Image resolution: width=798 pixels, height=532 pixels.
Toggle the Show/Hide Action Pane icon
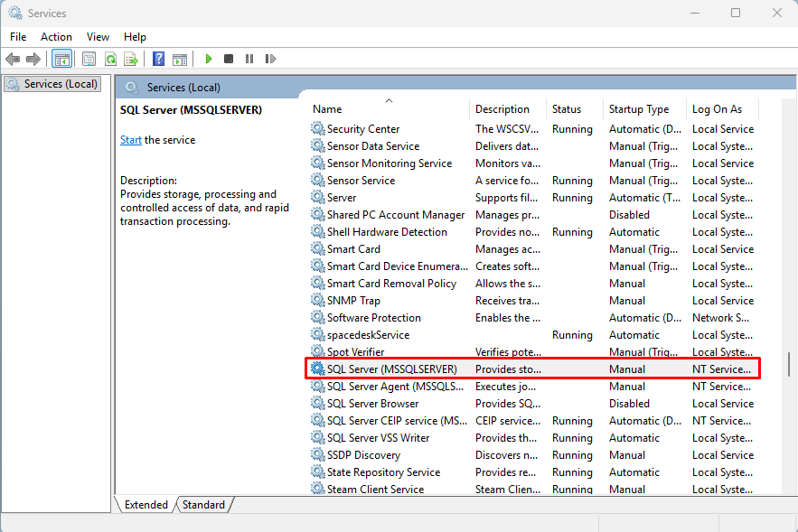[180, 59]
